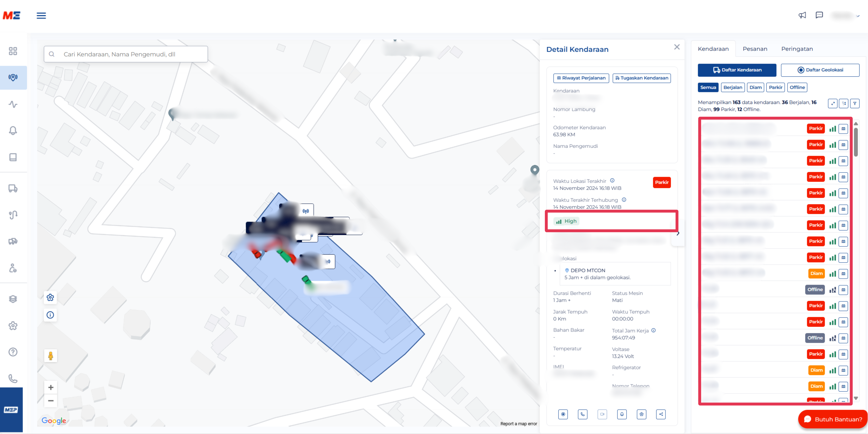Click the expand list fullscreen icon
This screenshot has width=868, height=434.
coord(833,103)
